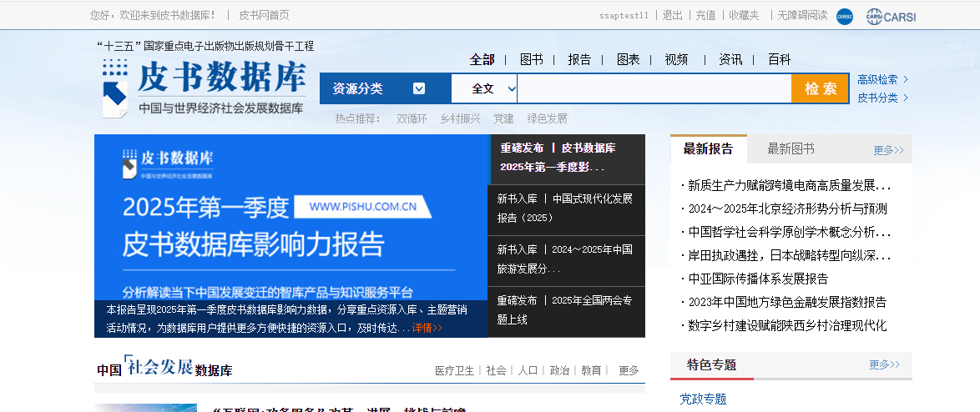Click the 皮书数据库 site logo
This screenshot has width=980, height=412.
205,88
